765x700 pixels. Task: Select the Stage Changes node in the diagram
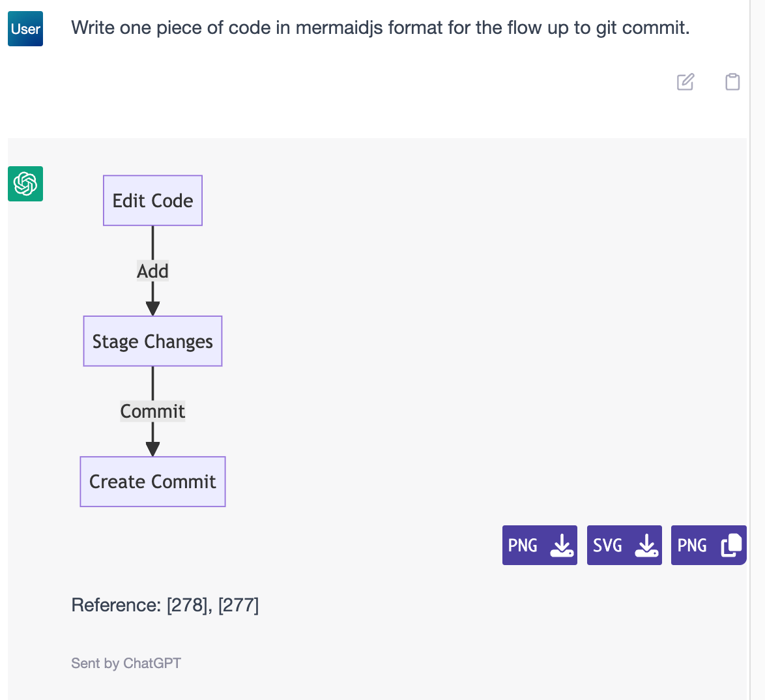coord(152,341)
